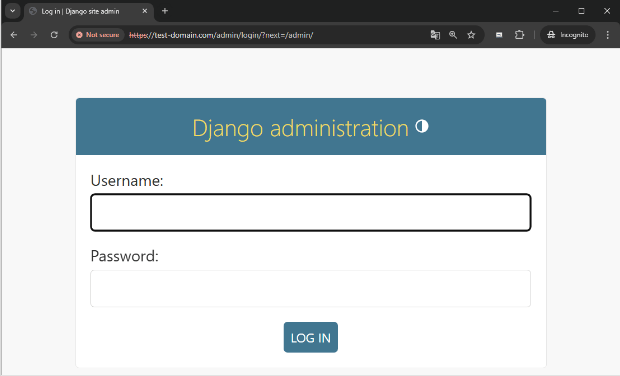Screen dimensions: 620x376
Task: Open the Not secure site info badge
Action: 98,35
